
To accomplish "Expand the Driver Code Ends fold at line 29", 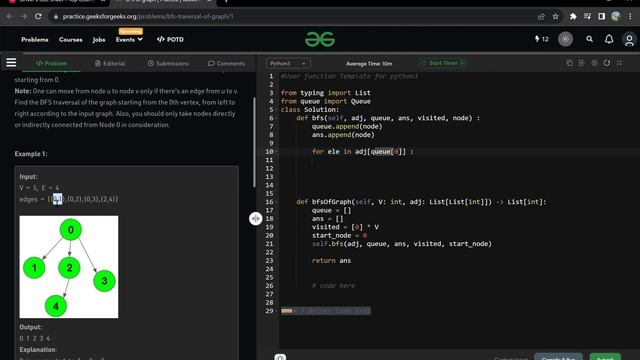I will tap(277, 311).
